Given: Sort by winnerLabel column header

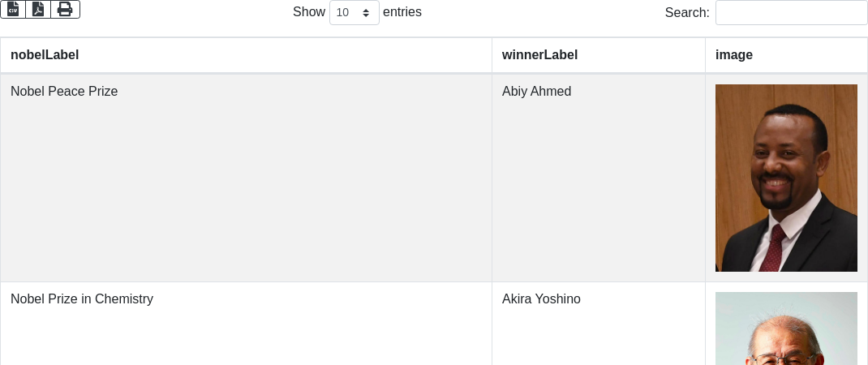Looking at the screenshot, I should [539, 55].
